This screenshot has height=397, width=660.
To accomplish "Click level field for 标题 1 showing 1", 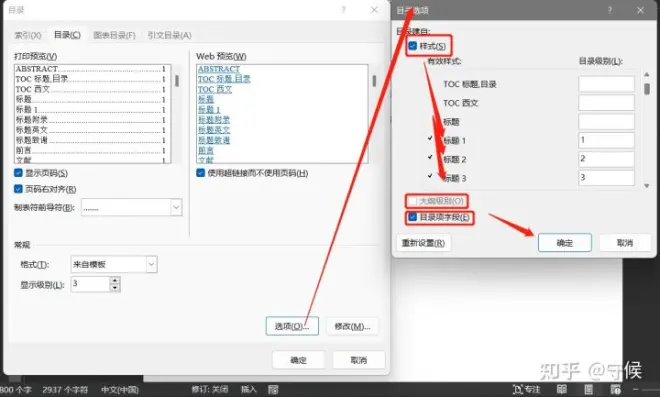I will pos(607,140).
